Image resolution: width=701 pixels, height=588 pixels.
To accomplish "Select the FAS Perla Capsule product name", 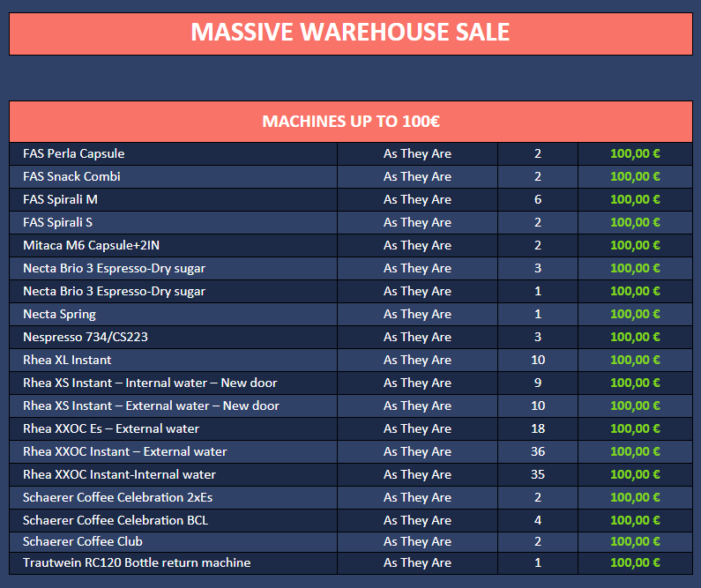I will click(x=74, y=153).
